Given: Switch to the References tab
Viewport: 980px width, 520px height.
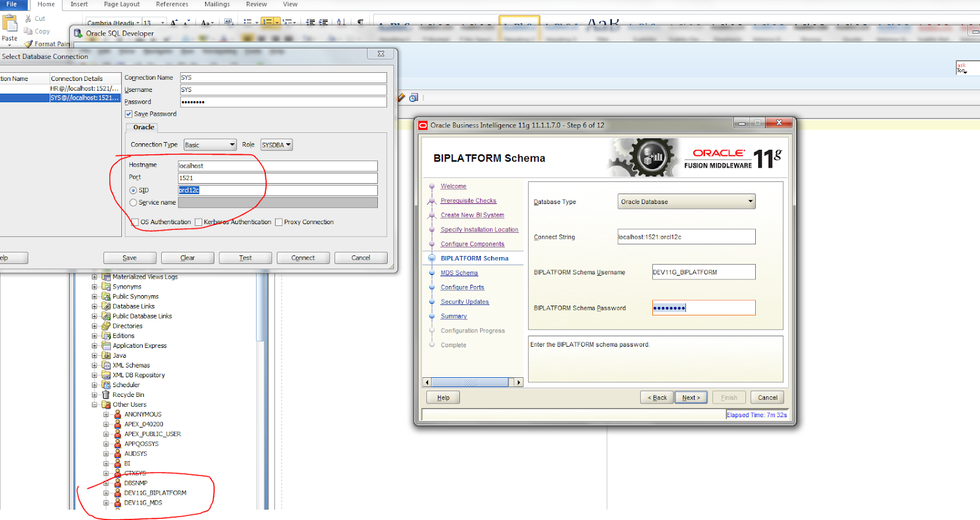Looking at the screenshot, I should coord(172,4).
